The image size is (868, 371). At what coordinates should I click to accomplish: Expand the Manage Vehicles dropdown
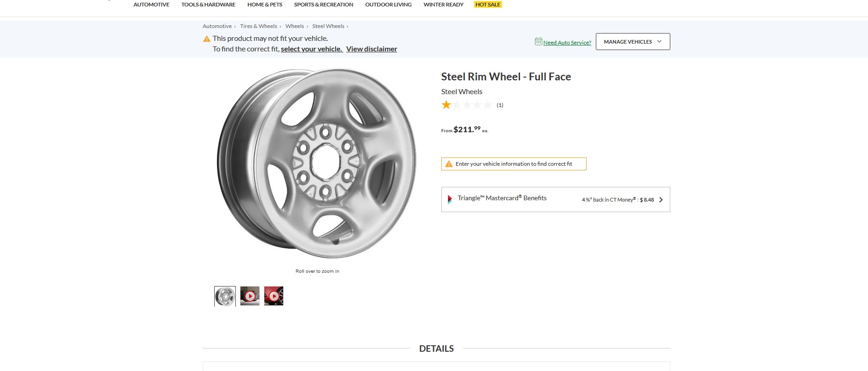pyautogui.click(x=633, y=42)
